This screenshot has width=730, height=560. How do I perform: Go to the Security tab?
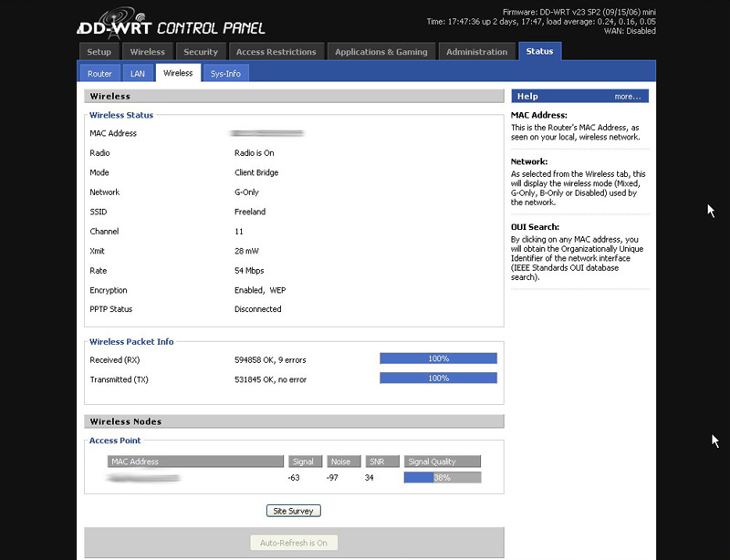coord(201,52)
